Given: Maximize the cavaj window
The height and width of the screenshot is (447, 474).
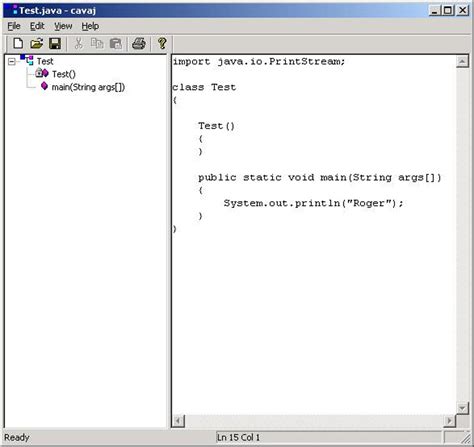Looking at the screenshot, I should [448, 10].
